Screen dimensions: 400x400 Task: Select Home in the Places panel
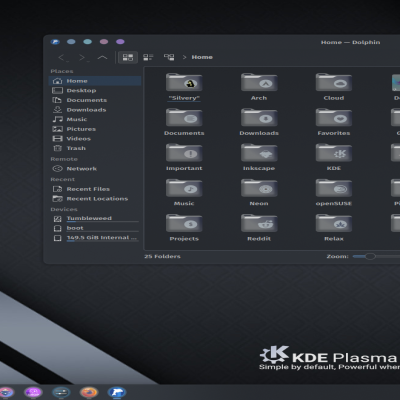pyautogui.click(x=95, y=81)
